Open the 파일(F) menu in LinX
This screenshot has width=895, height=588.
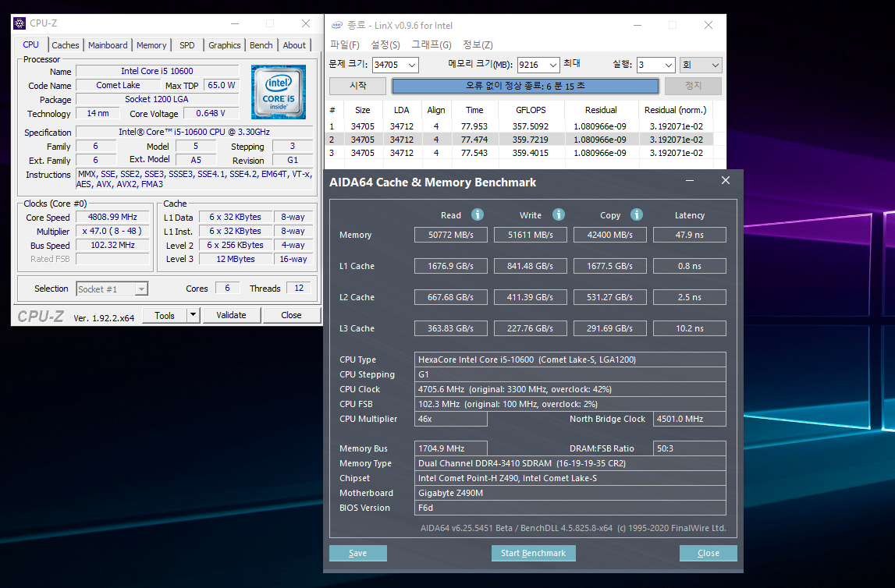point(345,44)
